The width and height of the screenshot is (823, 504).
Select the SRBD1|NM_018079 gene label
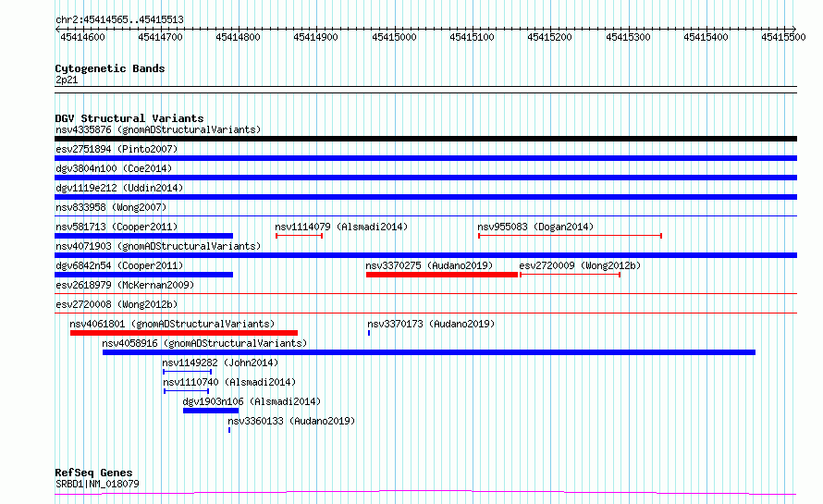coord(97,484)
